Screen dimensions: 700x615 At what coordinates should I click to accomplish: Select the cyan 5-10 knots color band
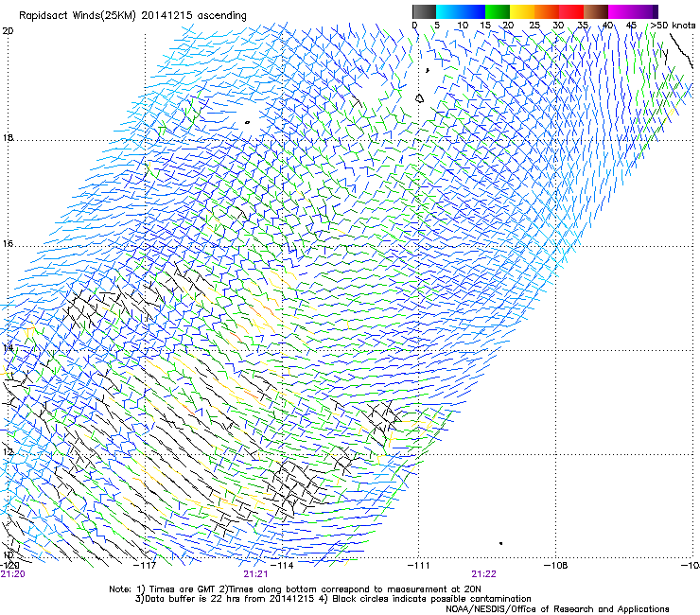(x=448, y=11)
